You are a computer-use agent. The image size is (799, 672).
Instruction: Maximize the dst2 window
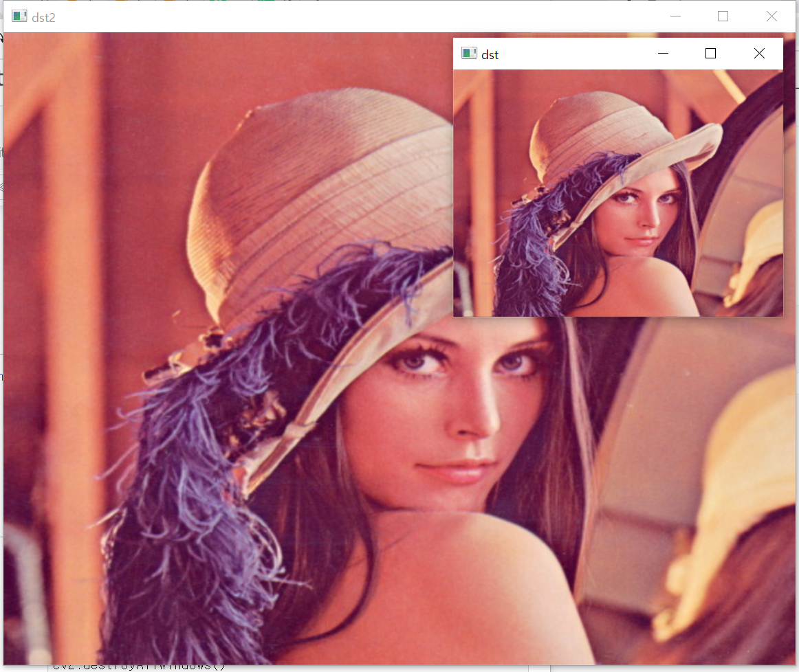tap(723, 16)
